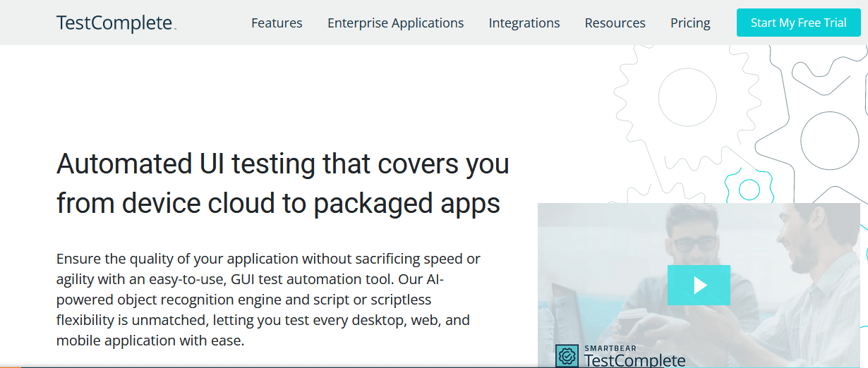The height and width of the screenshot is (368, 868).
Task: Play the TestComplete promo video
Action: (699, 285)
